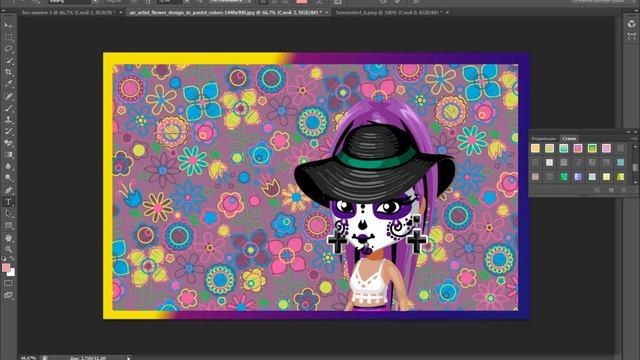Select the Quick Selection wand tool
The height and width of the screenshot is (360, 640).
pos(8,61)
